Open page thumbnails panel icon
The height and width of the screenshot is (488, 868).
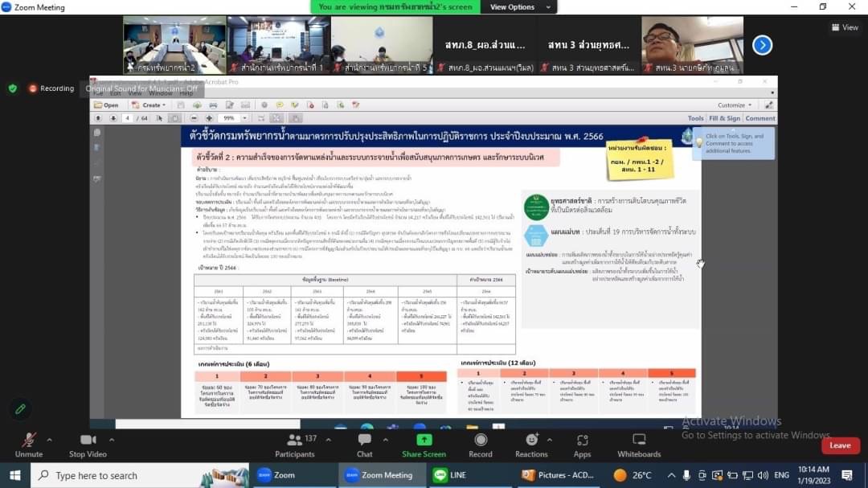pyautogui.click(x=97, y=133)
